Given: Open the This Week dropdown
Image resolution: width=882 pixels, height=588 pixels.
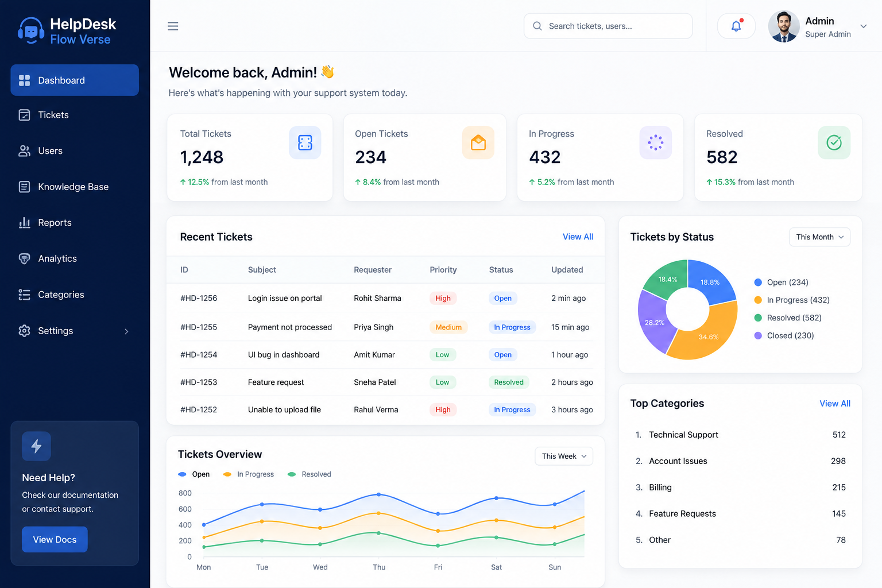Looking at the screenshot, I should coord(564,457).
